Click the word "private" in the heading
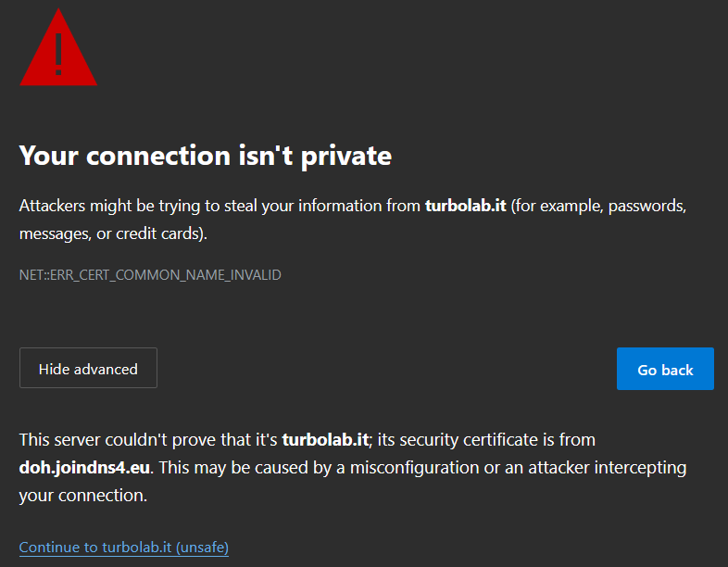This screenshot has width=728, height=567. click(x=350, y=156)
